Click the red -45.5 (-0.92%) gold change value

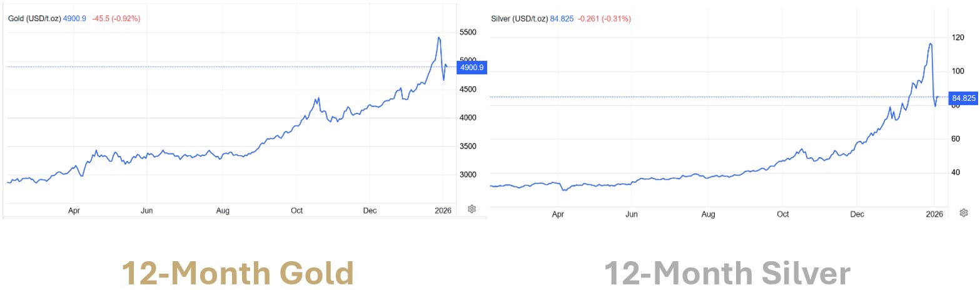[x=116, y=19]
